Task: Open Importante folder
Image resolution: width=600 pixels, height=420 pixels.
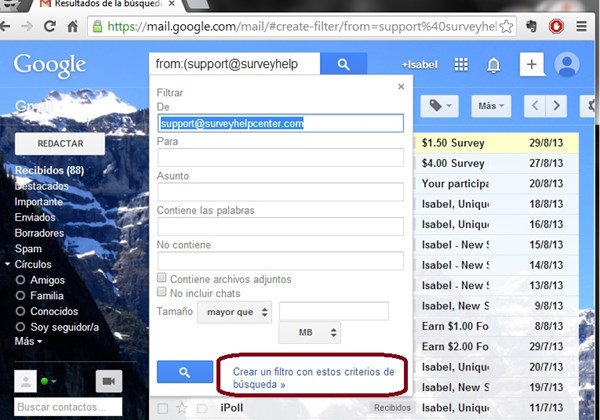Action: pyautogui.click(x=39, y=202)
